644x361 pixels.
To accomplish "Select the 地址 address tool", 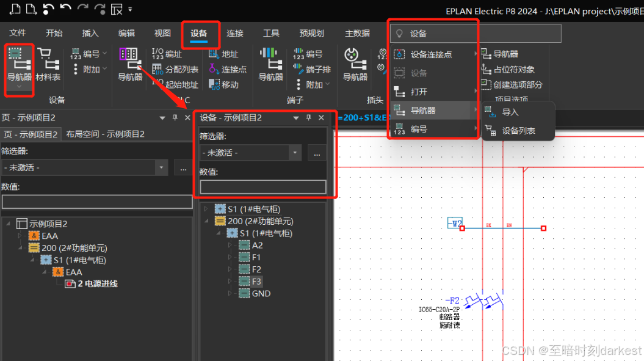I will pos(224,54).
